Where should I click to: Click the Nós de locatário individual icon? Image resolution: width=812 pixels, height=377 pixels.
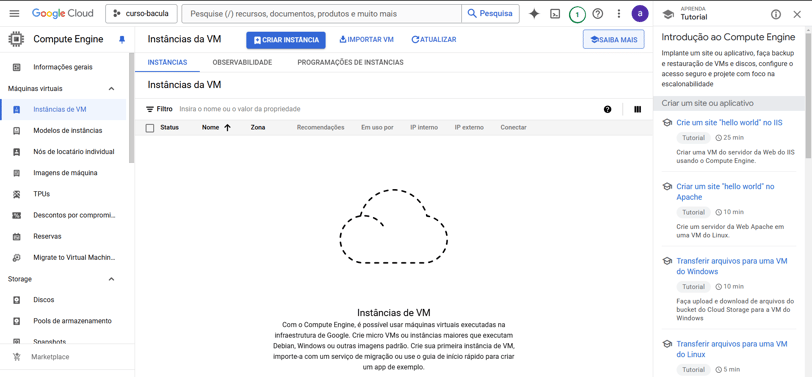17,152
